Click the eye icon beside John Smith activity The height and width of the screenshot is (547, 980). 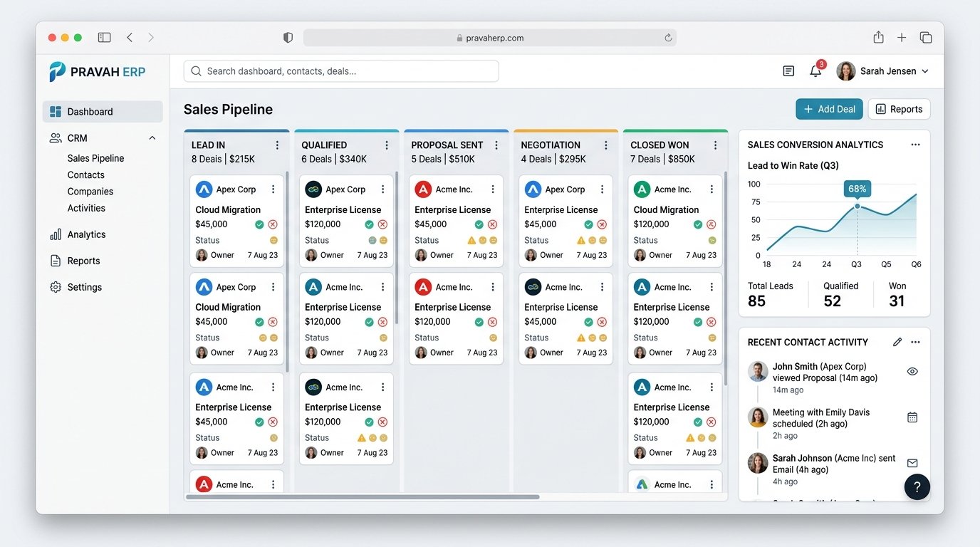click(x=912, y=371)
